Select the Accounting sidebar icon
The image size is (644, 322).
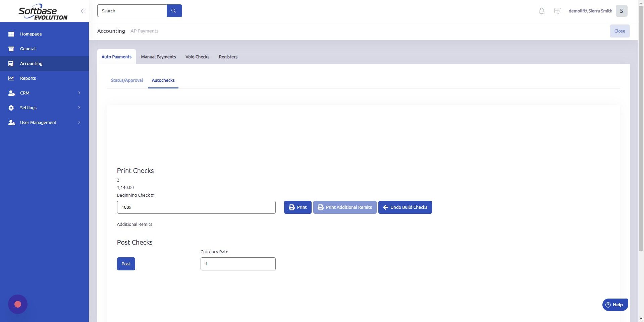11,63
